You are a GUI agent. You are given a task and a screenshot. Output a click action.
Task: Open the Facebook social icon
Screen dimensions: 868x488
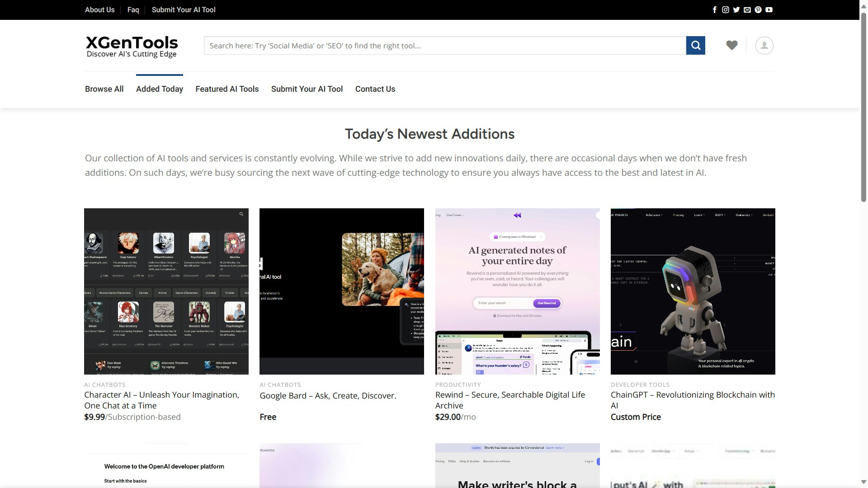pyautogui.click(x=714, y=9)
